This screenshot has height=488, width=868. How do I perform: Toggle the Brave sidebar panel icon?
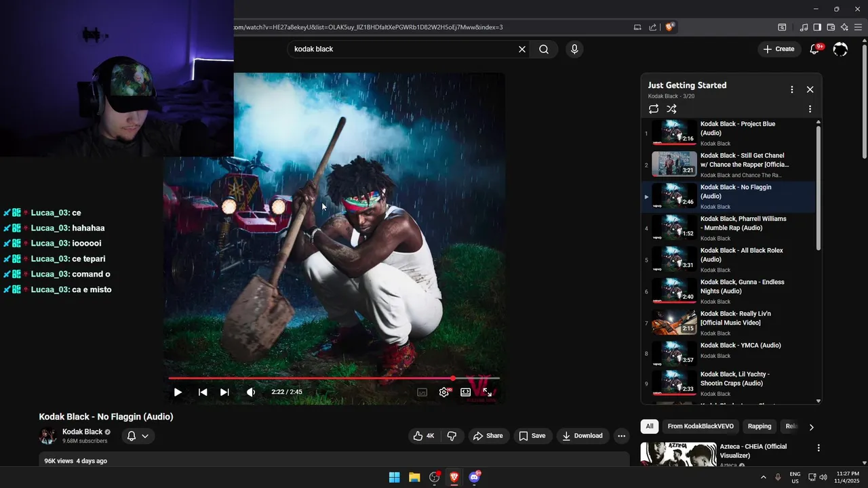(817, 27)
